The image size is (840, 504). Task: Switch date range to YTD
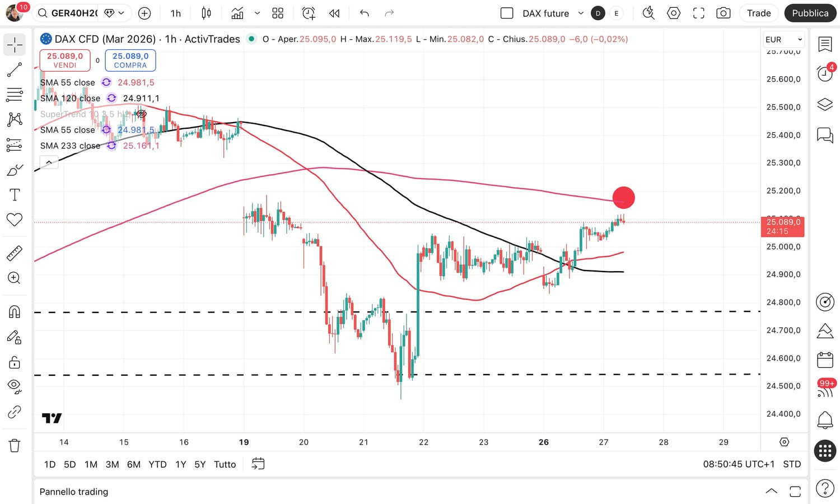pos(157,464)
